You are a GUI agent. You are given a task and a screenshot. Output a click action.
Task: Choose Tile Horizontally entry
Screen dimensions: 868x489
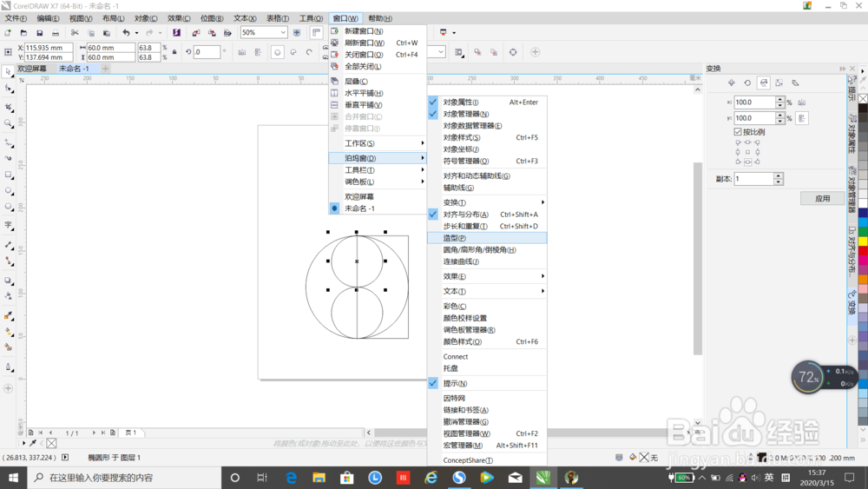coord(378,93)
